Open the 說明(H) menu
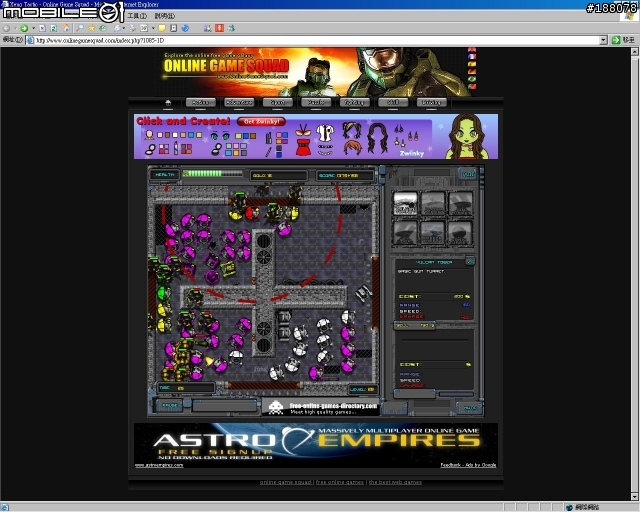640x512 pixels. point(164,16)
